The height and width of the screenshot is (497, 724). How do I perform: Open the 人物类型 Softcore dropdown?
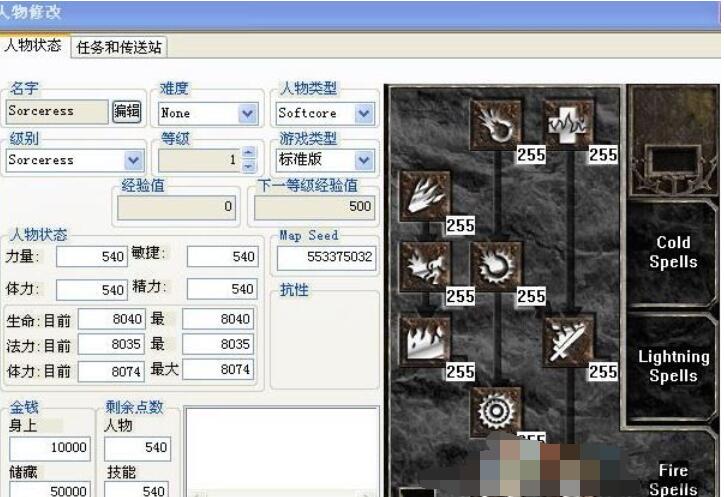[325, 113]
